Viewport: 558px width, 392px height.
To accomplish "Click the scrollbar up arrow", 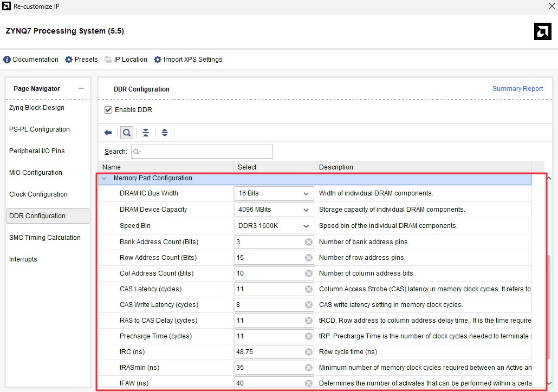I will point(549,178).
